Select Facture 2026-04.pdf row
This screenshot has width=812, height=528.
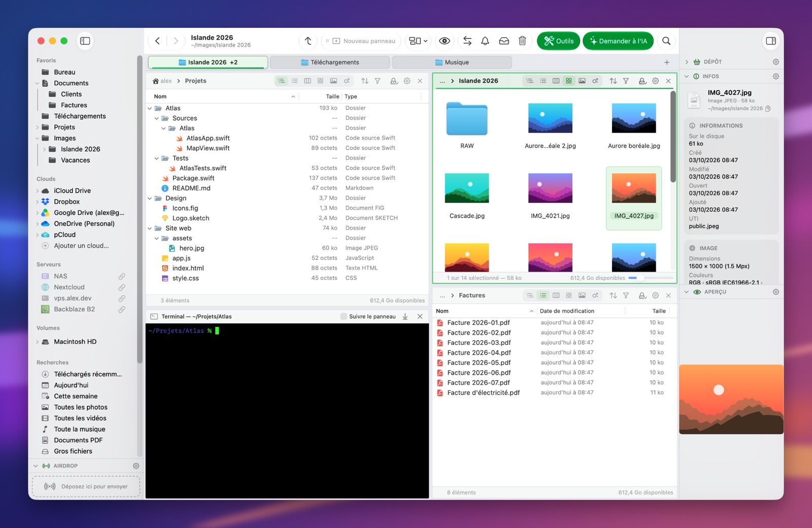tap(555, 353)
